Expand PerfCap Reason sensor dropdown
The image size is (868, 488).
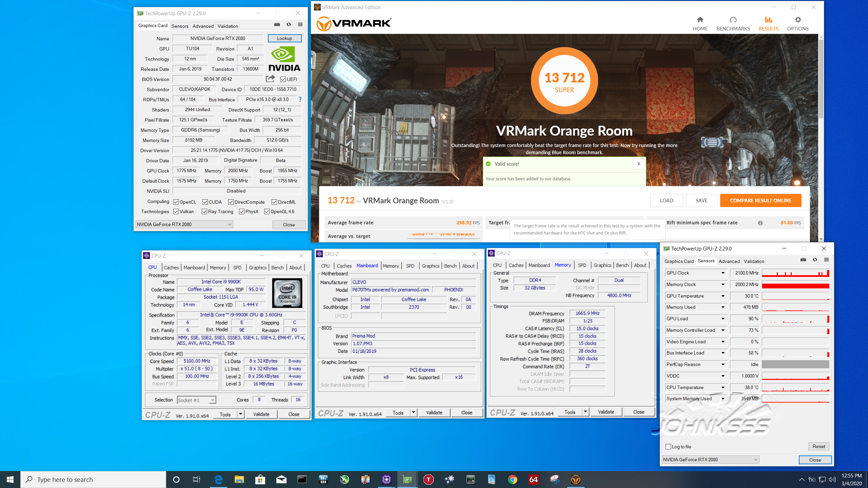point(723,364)
